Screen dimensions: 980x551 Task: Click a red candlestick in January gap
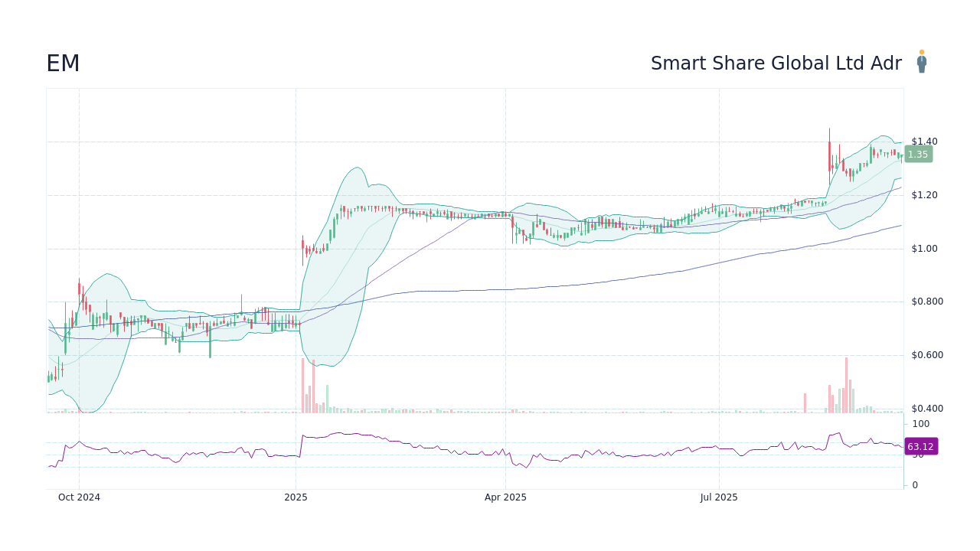[305, 245]
